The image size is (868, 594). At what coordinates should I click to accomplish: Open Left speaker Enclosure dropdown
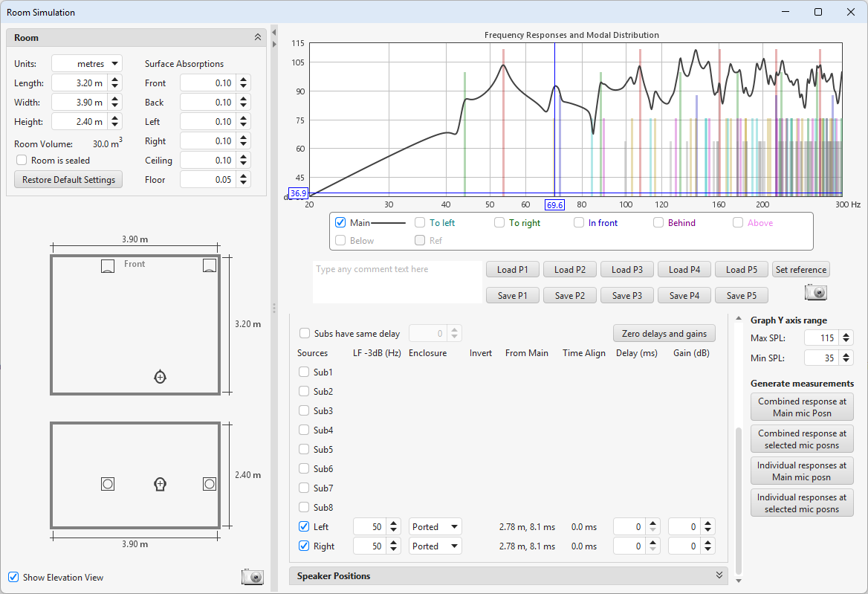435,527
